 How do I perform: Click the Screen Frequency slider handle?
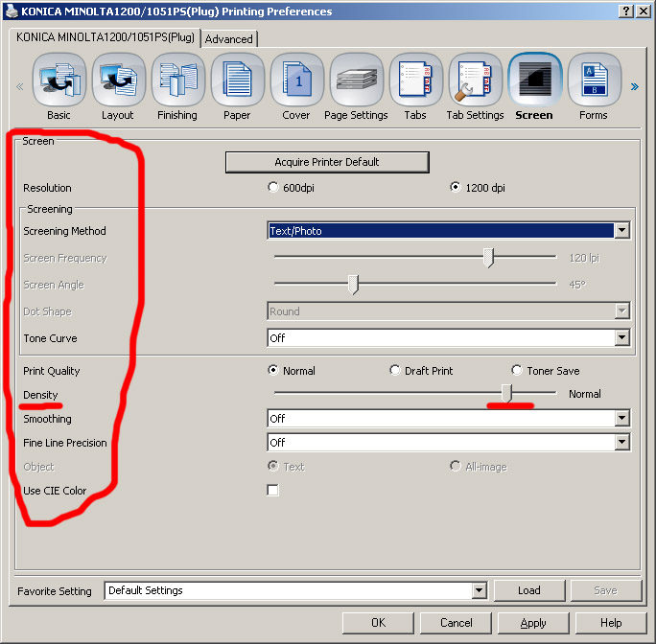click(x=488, y=258)
